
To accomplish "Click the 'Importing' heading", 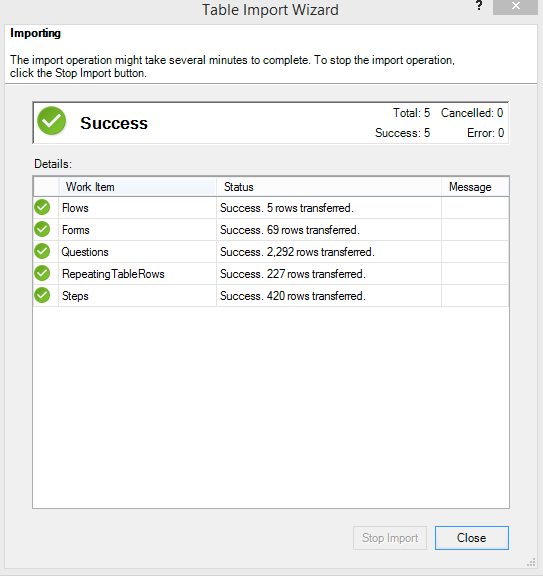I will (35, 33).
